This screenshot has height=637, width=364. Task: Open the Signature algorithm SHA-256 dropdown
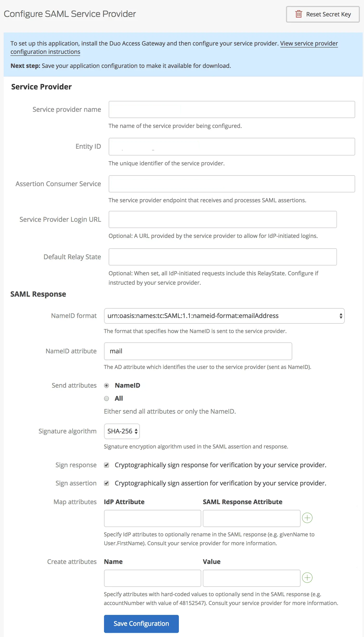(x=122, y=431)
